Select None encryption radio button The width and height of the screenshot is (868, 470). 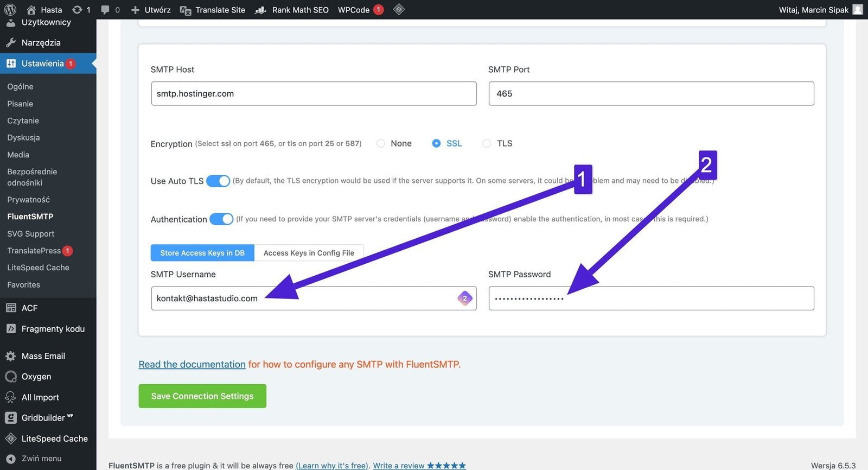(381, 143)
